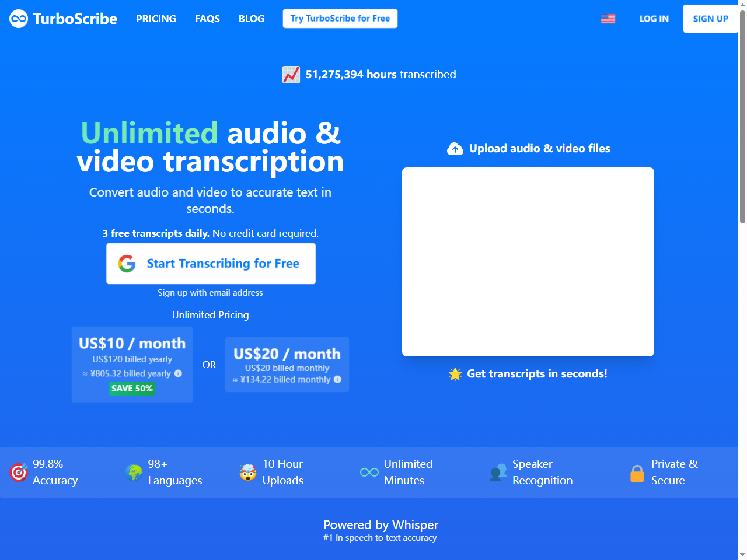Click the 'Private & Secure' feature text
The height and width of the screenshot is (560, 747).
675,472
